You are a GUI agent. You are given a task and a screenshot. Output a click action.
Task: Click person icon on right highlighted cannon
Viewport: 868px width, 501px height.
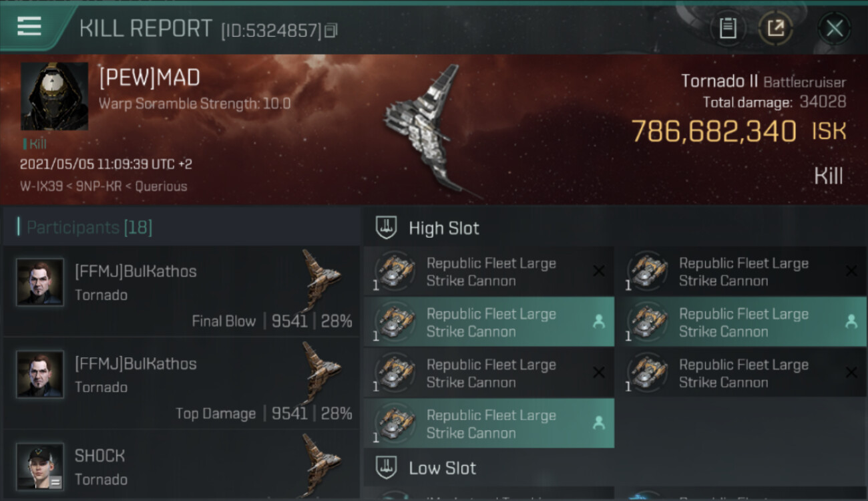coord(851,322)
